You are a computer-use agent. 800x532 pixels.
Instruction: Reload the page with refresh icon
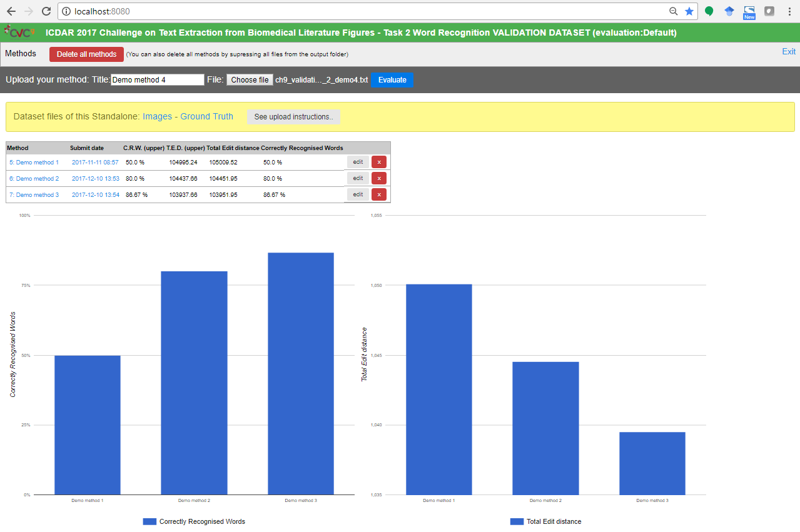(46, 11)
